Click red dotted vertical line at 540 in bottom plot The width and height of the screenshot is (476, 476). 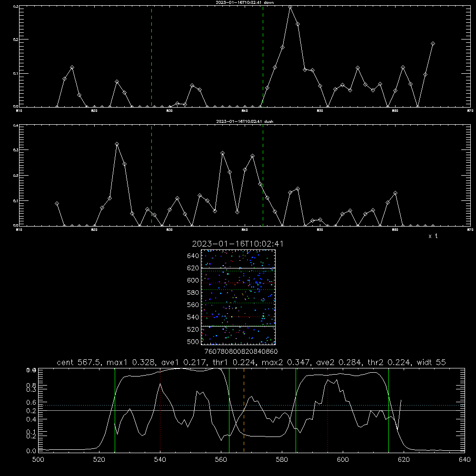160,410
